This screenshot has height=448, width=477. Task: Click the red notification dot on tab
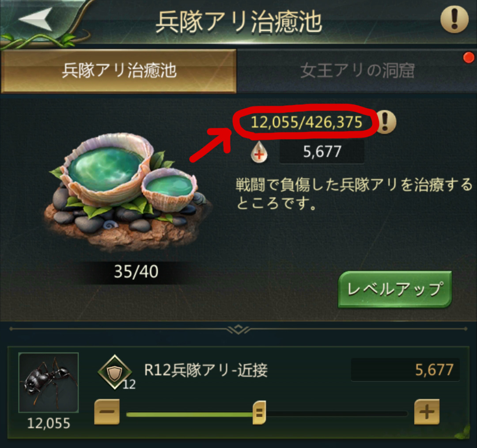point(469,57)
